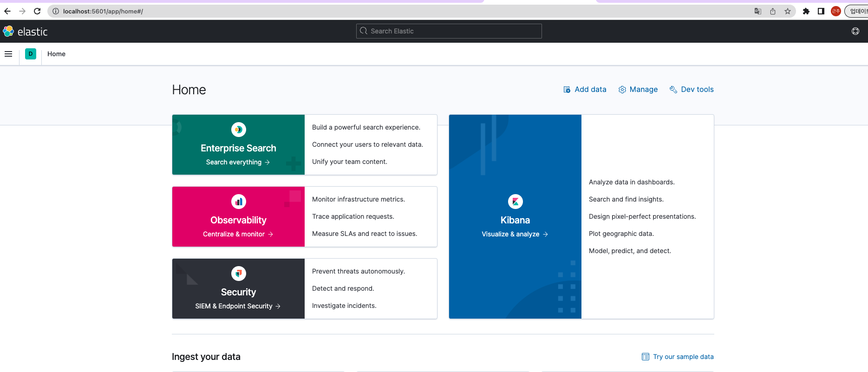
Task: Click 'Investigate incidents.' text
Action: coord(345,306)
